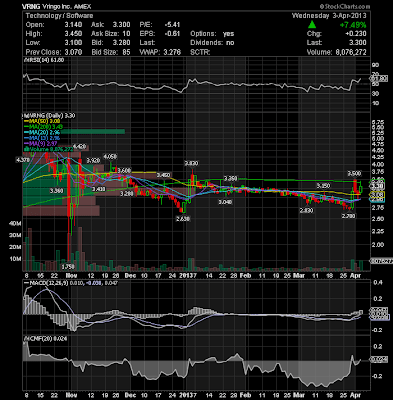Click the 3.280 price annotation
This screenshot has height=400, width=393.
coord(127,193)
